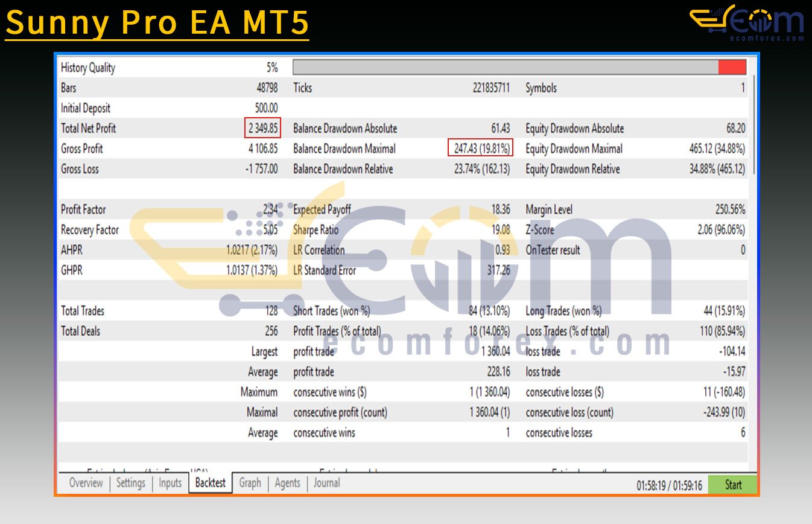Click Long Trades value 44 (15.91%)
This screenshot has height=524, width=812.
pos(724,311)
